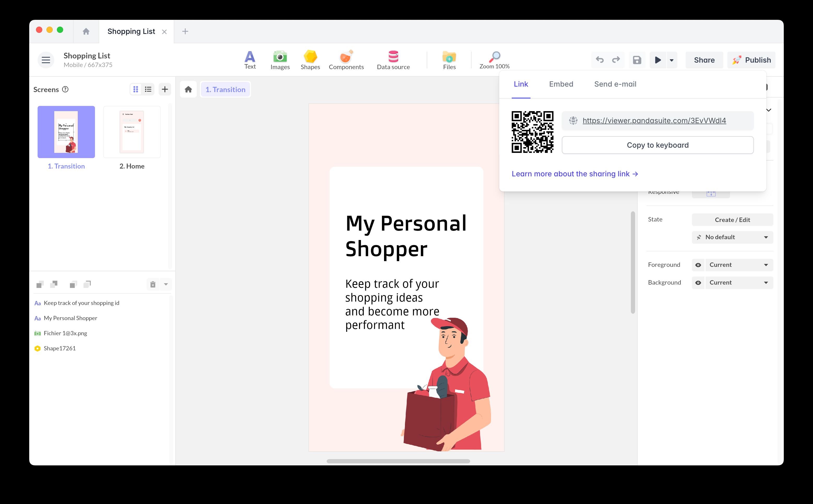Toggle Foreground visibility eye icon

point(698,265)
